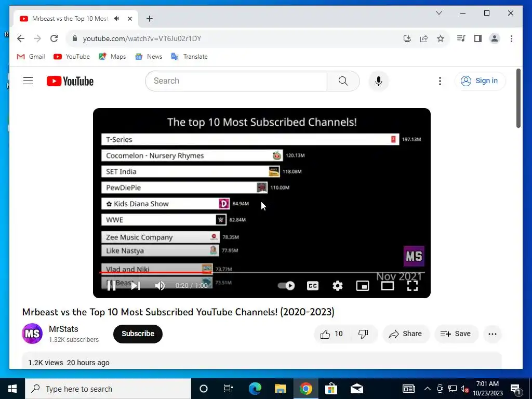Viewport: 532px width, 399px height.
Task: Open the Maps bookmark
Action: click(x=112, y=56)
